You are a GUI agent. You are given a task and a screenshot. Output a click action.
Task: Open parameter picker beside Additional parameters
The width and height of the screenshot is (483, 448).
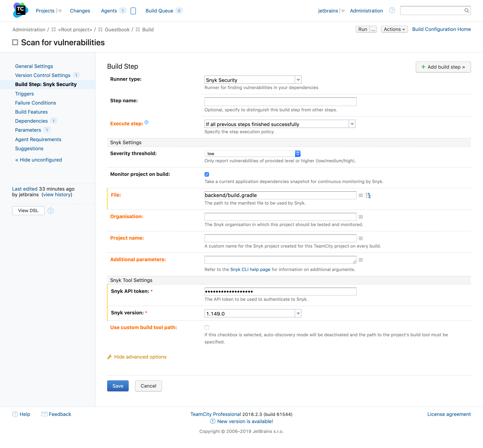[x=361, y=260]
